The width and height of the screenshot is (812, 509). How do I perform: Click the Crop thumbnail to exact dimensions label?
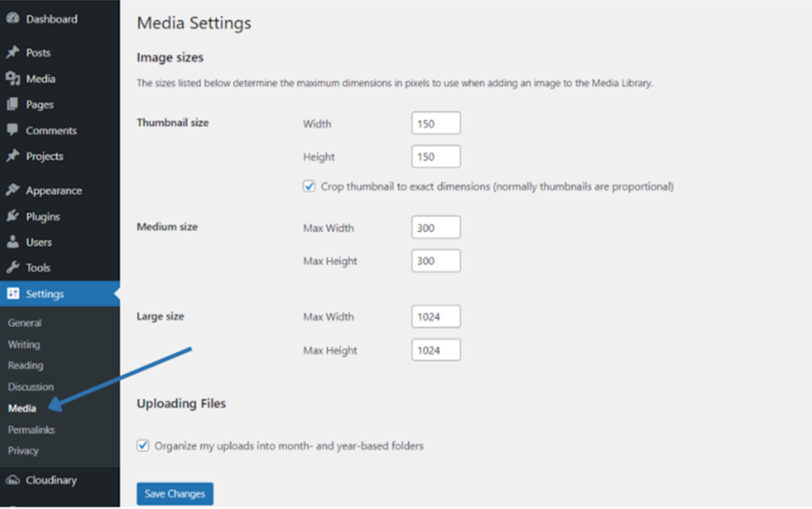pos(497,187)
